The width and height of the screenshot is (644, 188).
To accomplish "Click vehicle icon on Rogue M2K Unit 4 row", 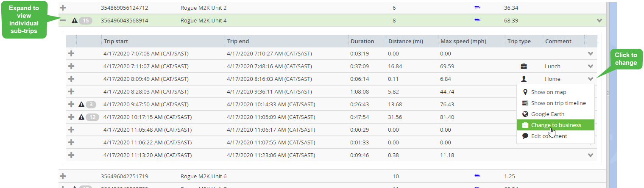I will (477, 20).
